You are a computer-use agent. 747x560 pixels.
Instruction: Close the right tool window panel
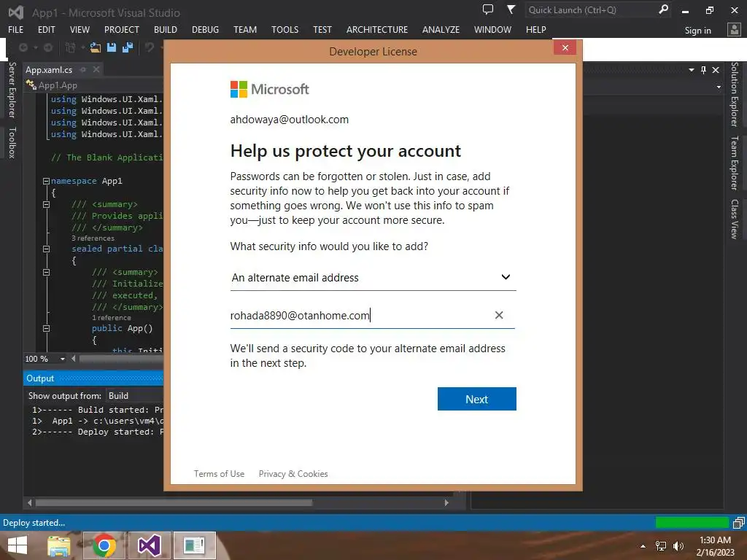[x=716, y=70]
